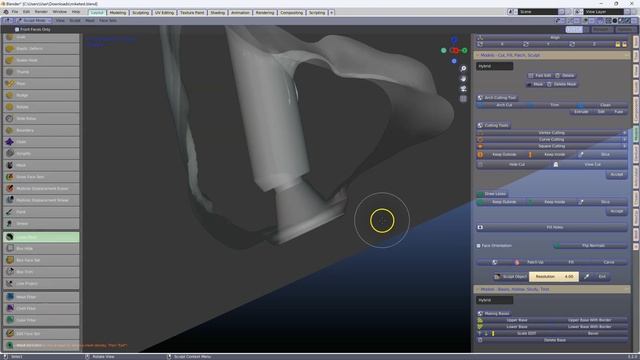
Task: Switch to the Modeling workspace tab
Action: (x=118, y=13)
